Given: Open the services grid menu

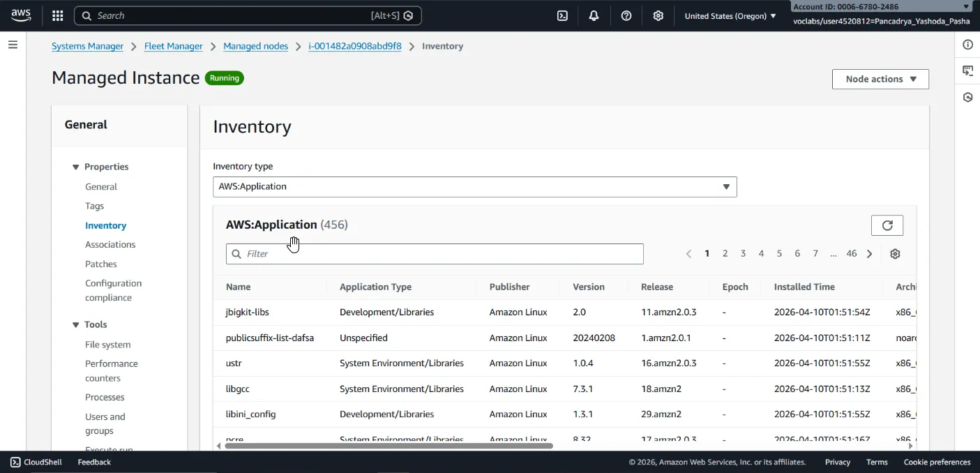Looking at the screenshot, I should point(58,15).
